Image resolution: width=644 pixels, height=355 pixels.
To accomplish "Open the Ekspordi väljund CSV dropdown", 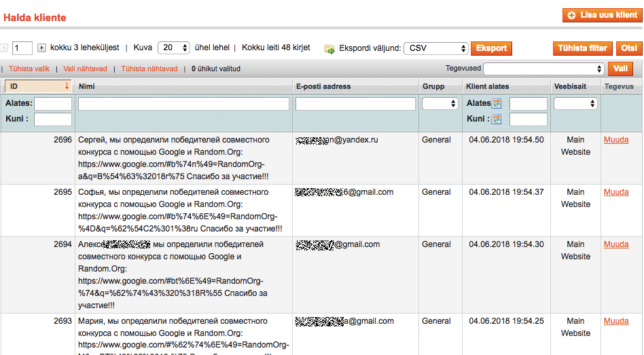I will [436, 48].
